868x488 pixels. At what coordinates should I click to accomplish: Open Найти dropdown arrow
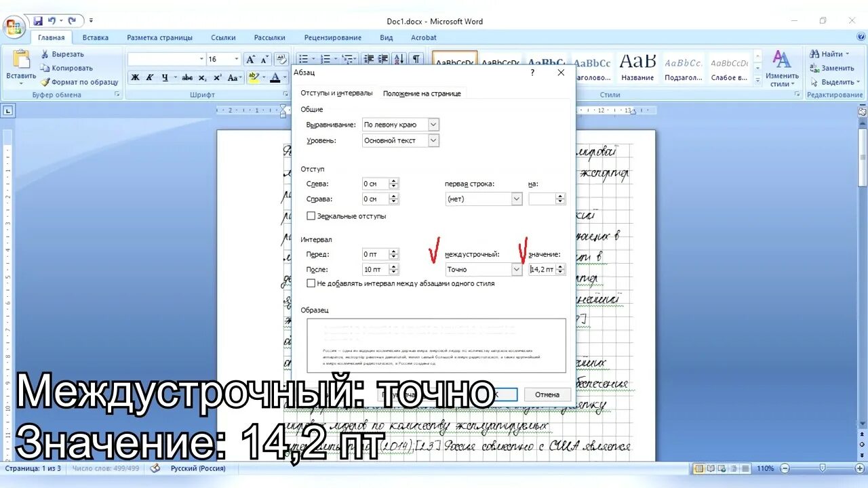[x=848, y=54]
